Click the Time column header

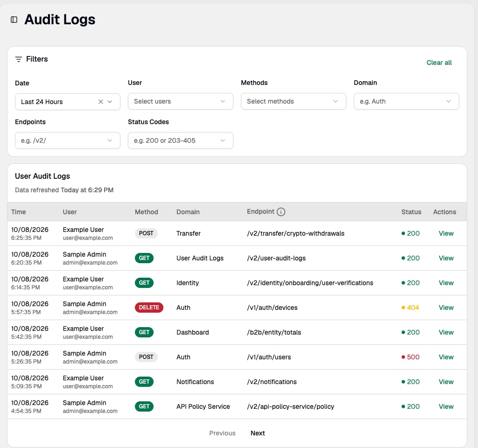click(x=18, y=212)
